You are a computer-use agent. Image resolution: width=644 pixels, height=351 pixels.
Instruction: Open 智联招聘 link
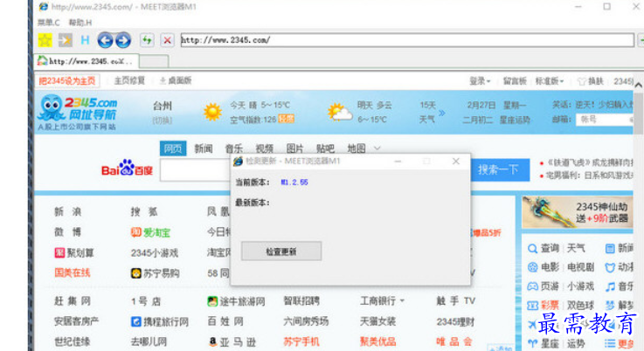pos(301,301)
